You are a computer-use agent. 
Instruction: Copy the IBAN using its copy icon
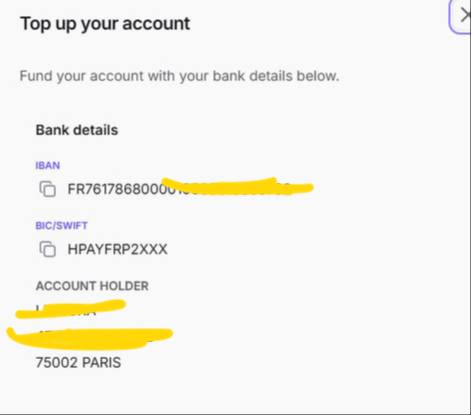coord(48,189)
